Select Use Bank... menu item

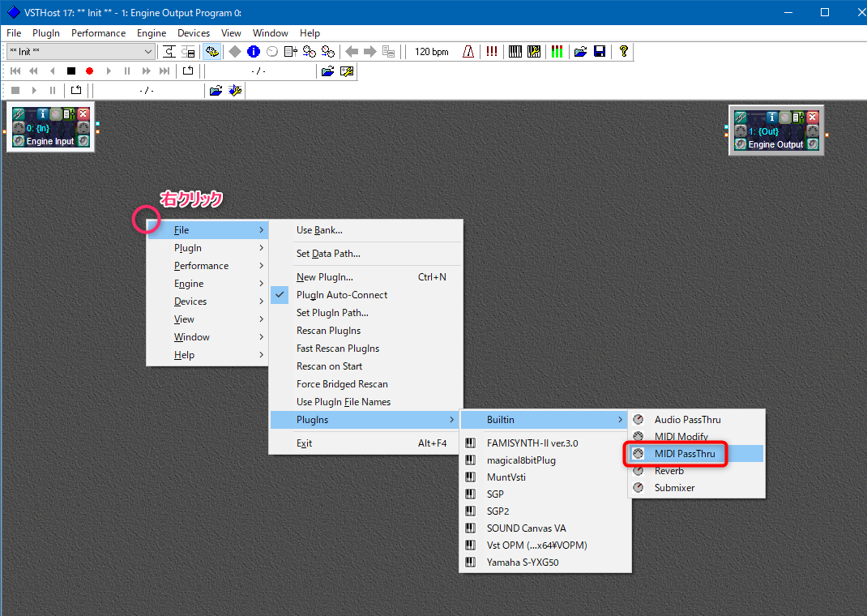366,230
